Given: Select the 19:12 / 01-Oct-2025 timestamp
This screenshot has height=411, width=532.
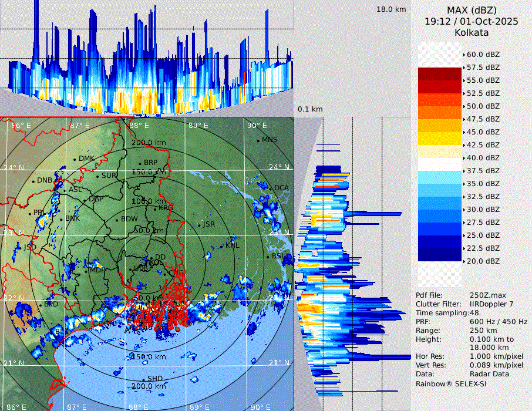Looking at the screenshot, I should 472,21.
